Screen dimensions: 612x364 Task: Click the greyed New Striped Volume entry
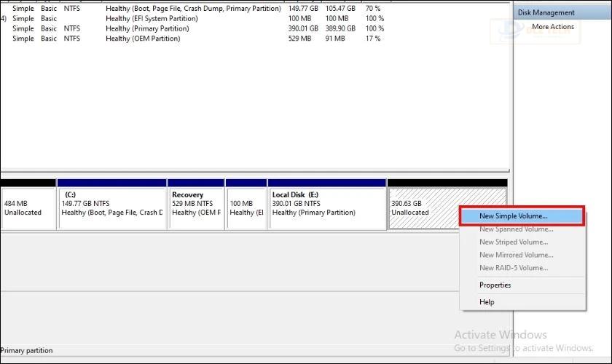pos(514,242)
